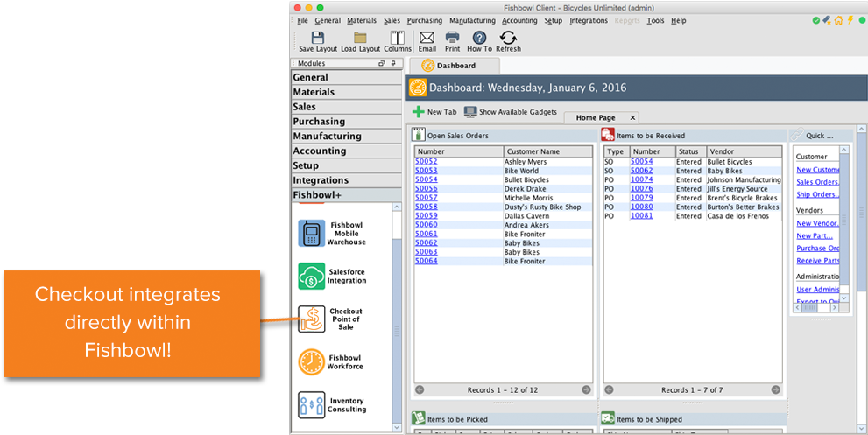This screenshot has width=868, height=435.
Task: Click the Items to be Received gadget icon
Action: (608, 135)
